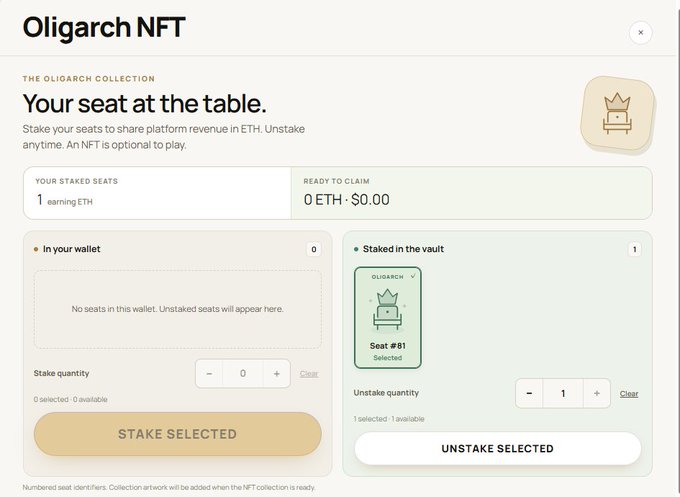Focus the stake quantity input field
This screenshot has width=680, height=497.
coord(243,373)
